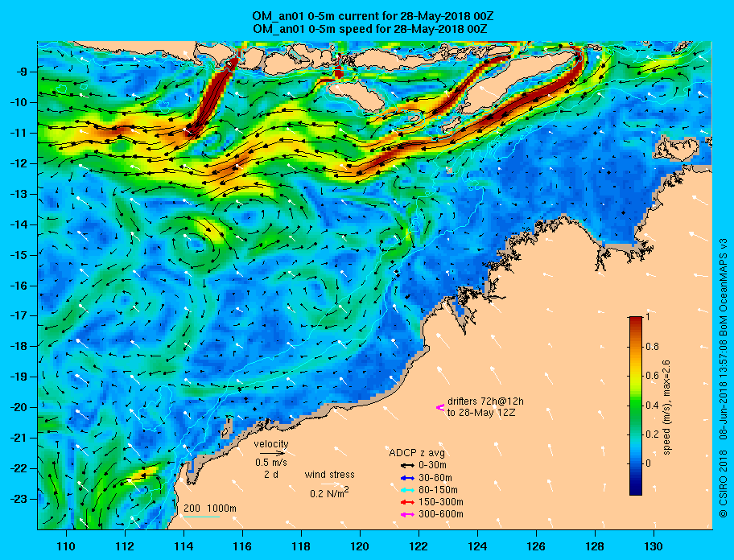This screenshot has width=734, height=560.
Task: Click the latitude axis label '-15'
Action: tap(19, 255)
